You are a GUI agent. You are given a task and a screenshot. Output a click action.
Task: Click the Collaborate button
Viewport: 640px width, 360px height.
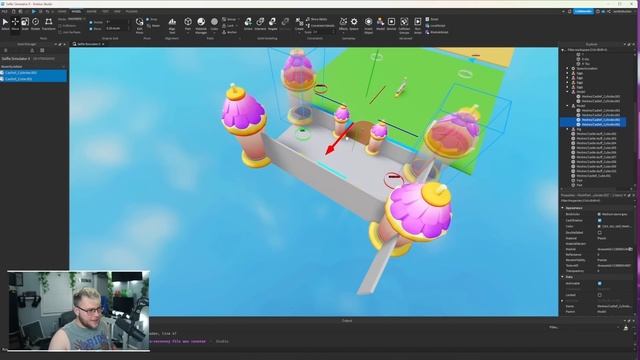(x=583, y=11)
